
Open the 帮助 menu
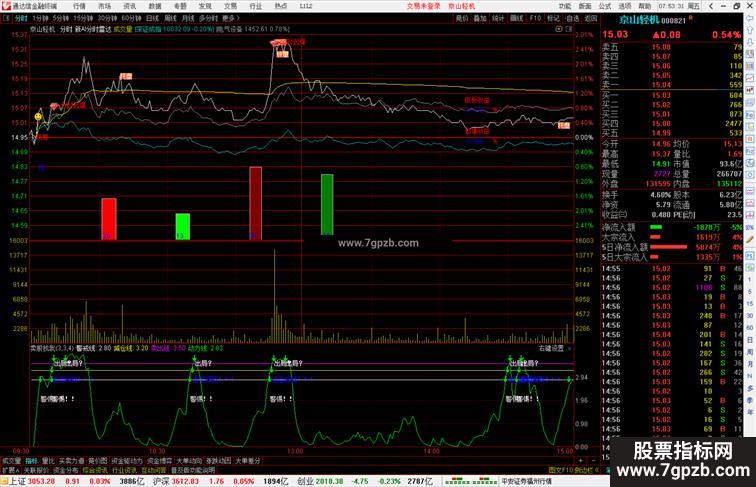pos(645,6)
